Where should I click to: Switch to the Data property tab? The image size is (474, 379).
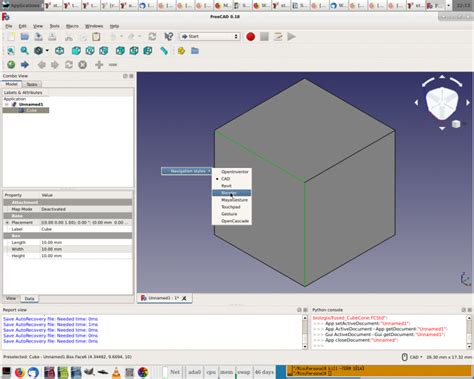click(29, 299)
